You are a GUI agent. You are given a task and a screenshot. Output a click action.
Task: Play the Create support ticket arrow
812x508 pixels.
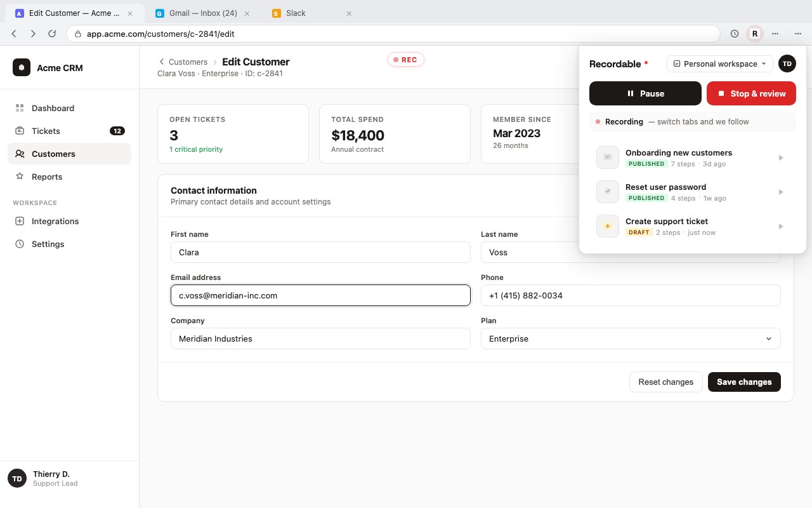point(781,226)
